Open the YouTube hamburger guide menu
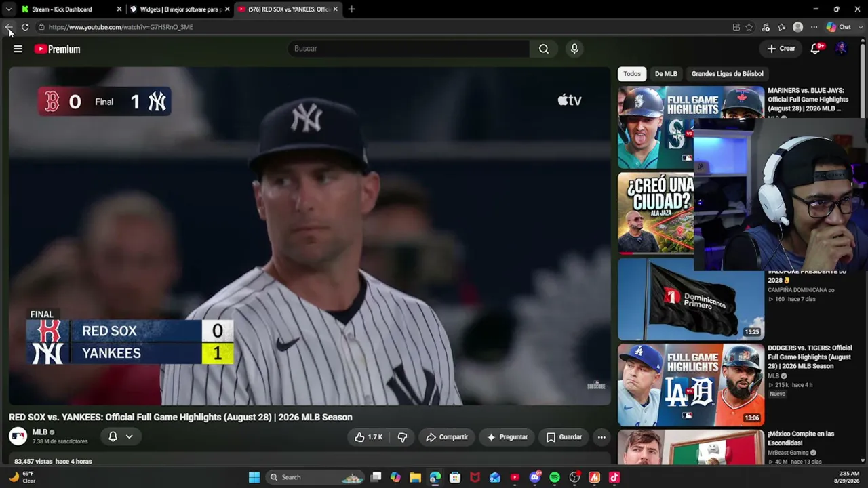 [x=18, y=49]
